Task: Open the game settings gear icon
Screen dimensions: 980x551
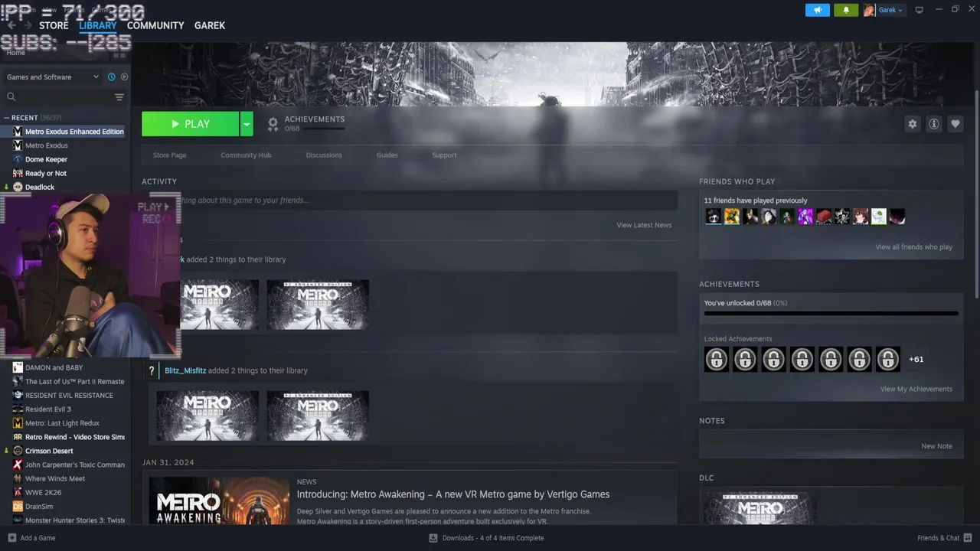Action: point(912,124)
